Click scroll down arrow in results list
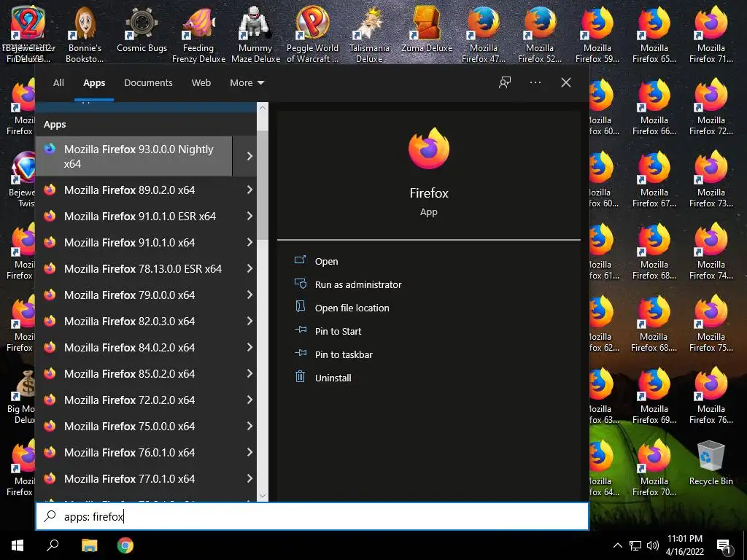 click(x=263, y=496)
